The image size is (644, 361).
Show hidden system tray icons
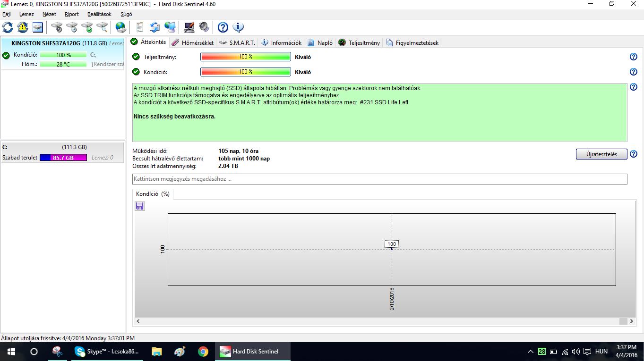[531, 352]
